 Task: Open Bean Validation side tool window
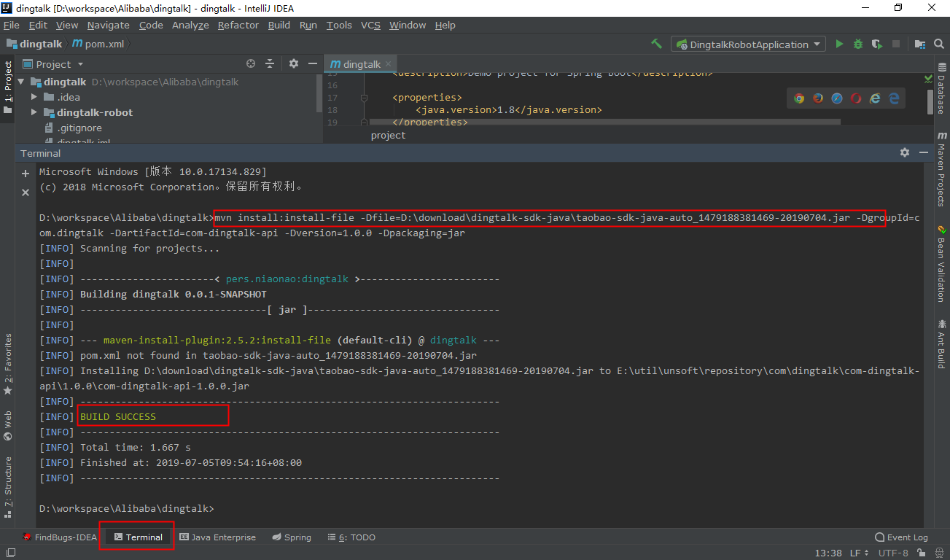pos(942,264)
